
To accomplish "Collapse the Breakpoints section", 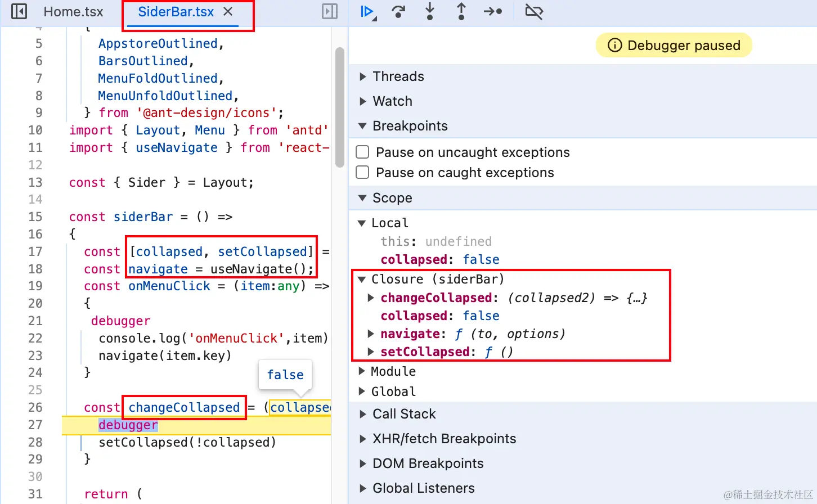I will click(x=363, y=126).
